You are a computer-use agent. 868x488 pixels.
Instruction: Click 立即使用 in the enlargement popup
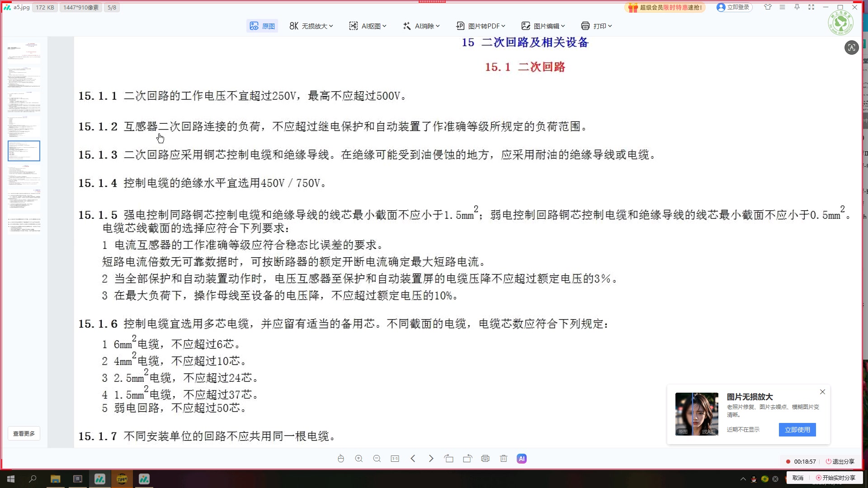[797, 430]
